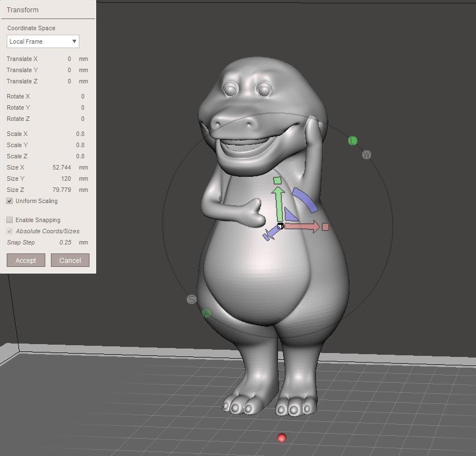Click the Accept button
The height and width of the screenshot is (456, 476).
pos(26,260)
